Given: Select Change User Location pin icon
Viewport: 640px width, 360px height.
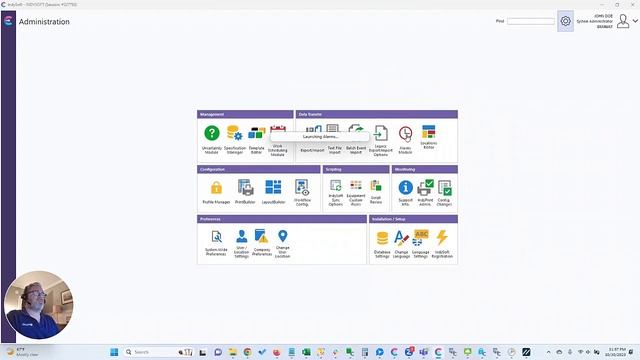Looking at the screenshot, I should pyautogui.click(x=282, y=236).
